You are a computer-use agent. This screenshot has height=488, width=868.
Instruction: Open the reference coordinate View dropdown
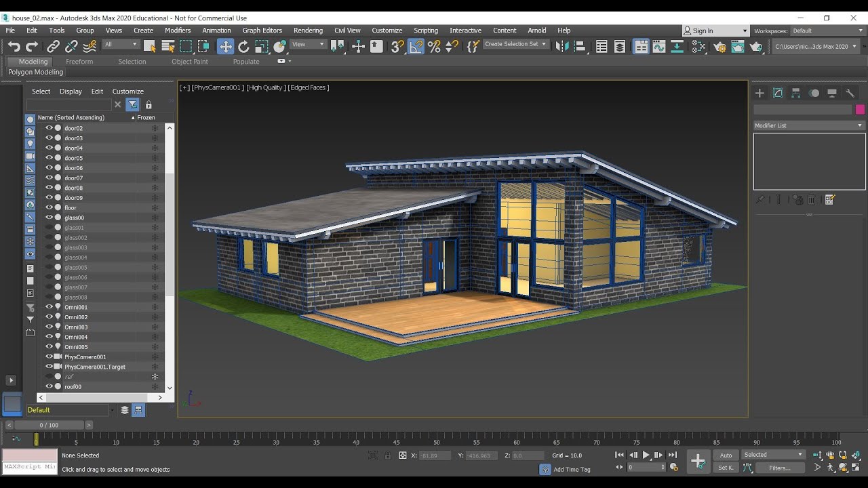click(x=307, y=43)
